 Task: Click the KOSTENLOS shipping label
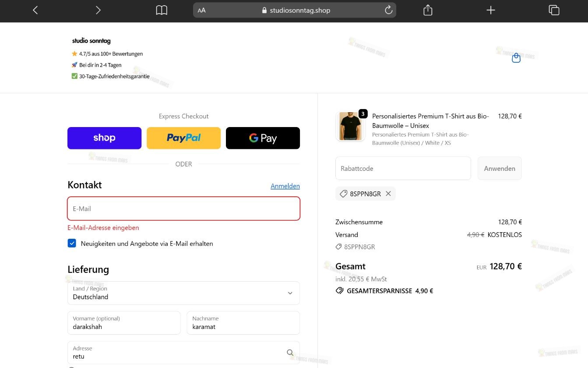[504, 235]
